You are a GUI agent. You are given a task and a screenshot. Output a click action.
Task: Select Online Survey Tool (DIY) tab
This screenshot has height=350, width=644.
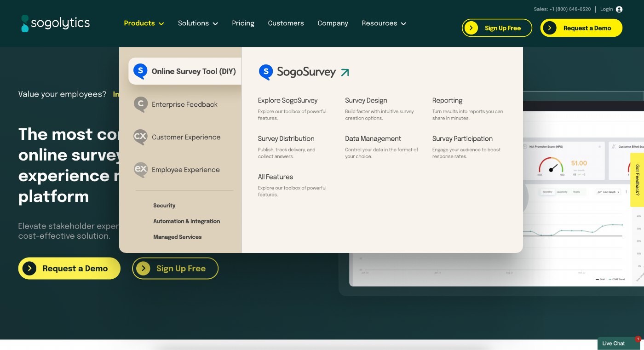(x=185, y=71)
